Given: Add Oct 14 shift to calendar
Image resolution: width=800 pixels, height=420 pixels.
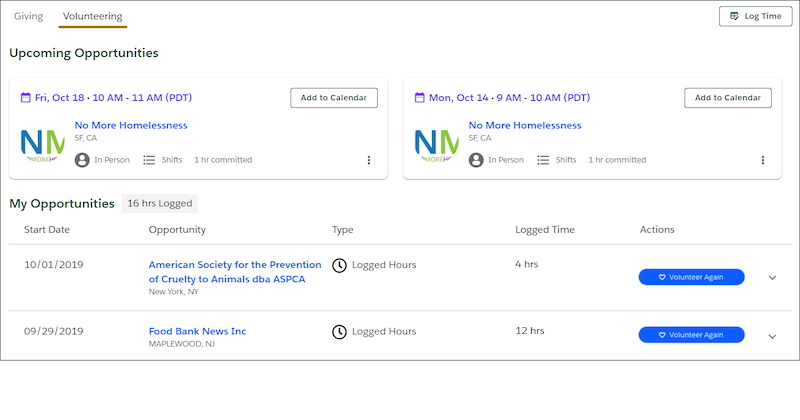Looking at the screenshot, I should point(728,98).
